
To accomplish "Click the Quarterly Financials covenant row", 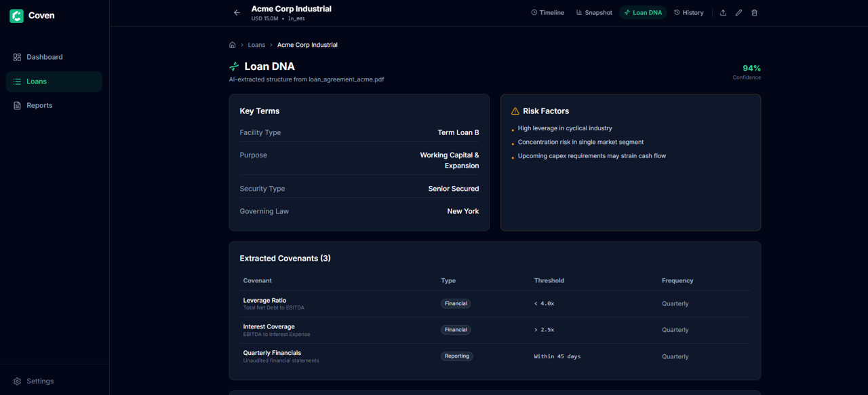I will [x=495, y=356].
